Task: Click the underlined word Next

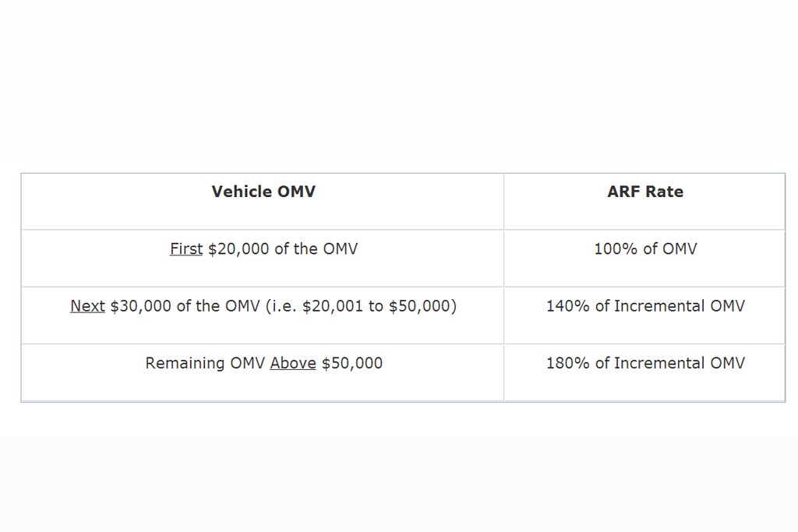Action: tap(87, 305)
